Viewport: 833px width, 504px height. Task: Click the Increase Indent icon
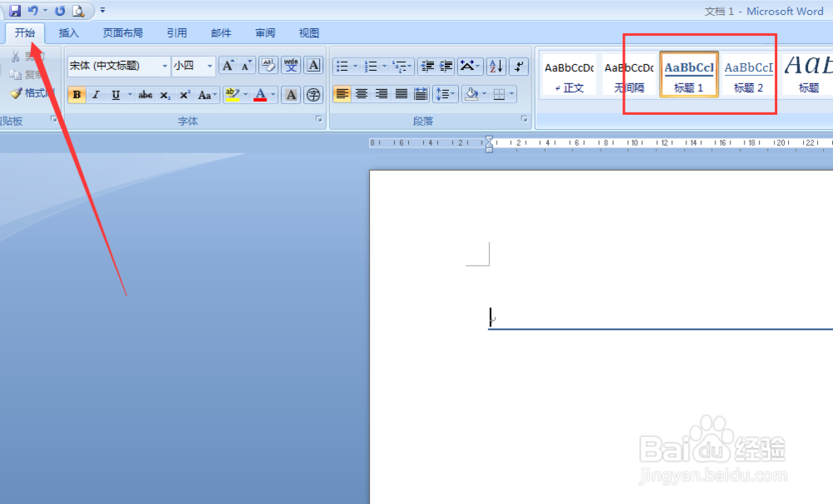(x=446, y=66)
